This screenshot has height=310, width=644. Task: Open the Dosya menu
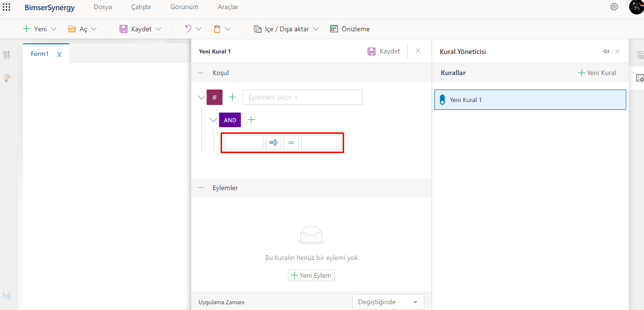(x=103, y=7)
